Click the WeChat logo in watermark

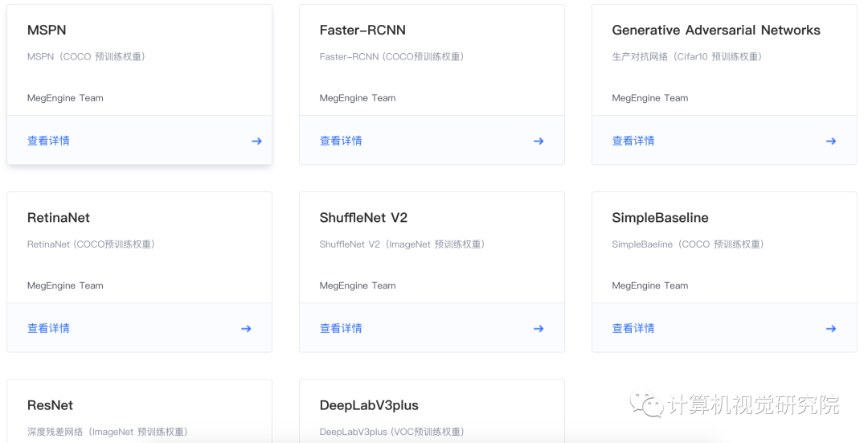[x=646, y=404]
